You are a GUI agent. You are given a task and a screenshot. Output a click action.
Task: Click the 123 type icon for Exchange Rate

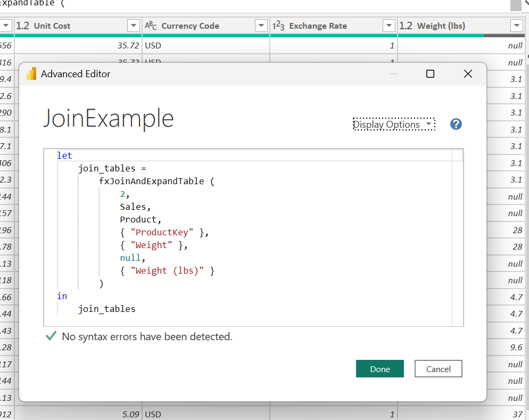[278, 26]
